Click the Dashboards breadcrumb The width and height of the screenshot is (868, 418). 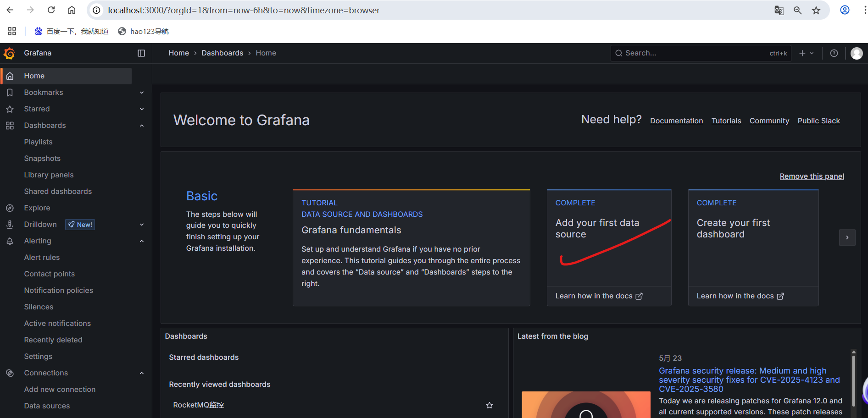pos(222,53)
